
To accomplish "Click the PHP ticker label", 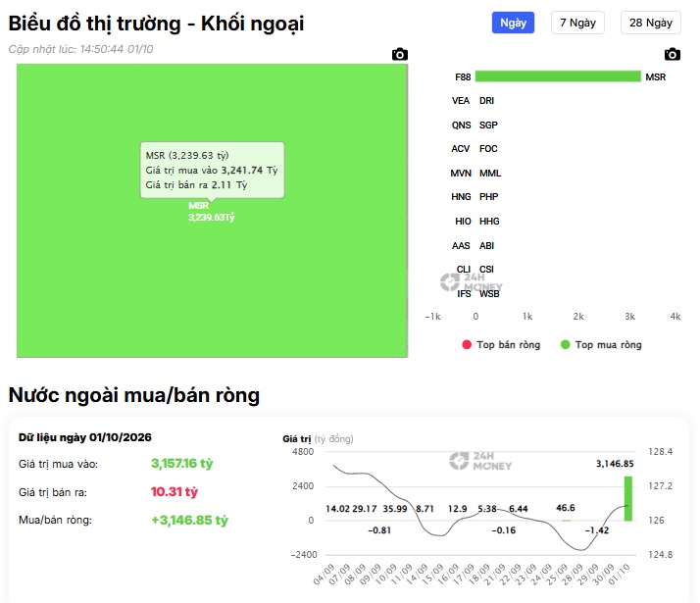I will [489, 197].
